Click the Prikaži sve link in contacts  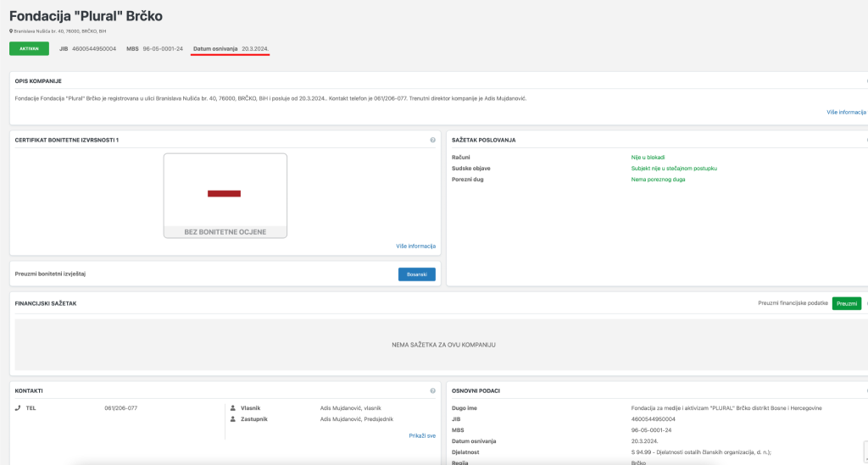(x=421, y=435)
